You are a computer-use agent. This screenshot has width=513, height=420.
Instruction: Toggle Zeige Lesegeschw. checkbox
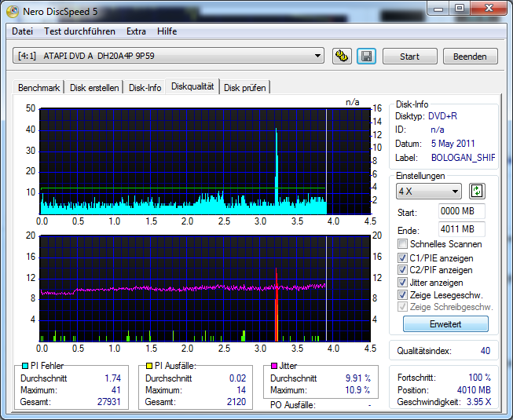pos(402,295)
